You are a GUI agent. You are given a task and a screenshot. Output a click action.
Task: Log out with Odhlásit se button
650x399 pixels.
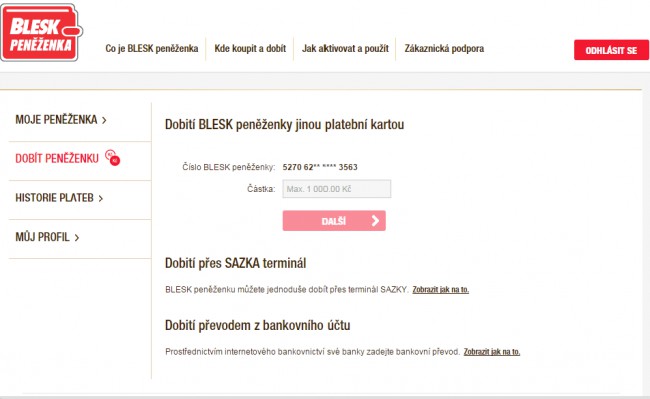coord(611,50)
